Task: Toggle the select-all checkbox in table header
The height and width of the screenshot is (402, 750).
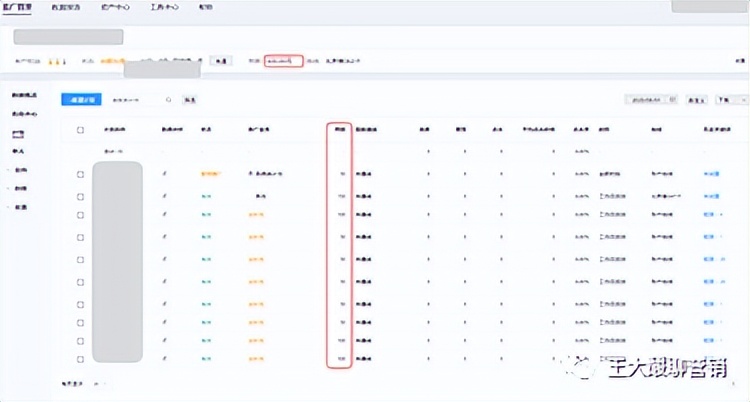Action: pyautogui.click(x=80, y=130)
